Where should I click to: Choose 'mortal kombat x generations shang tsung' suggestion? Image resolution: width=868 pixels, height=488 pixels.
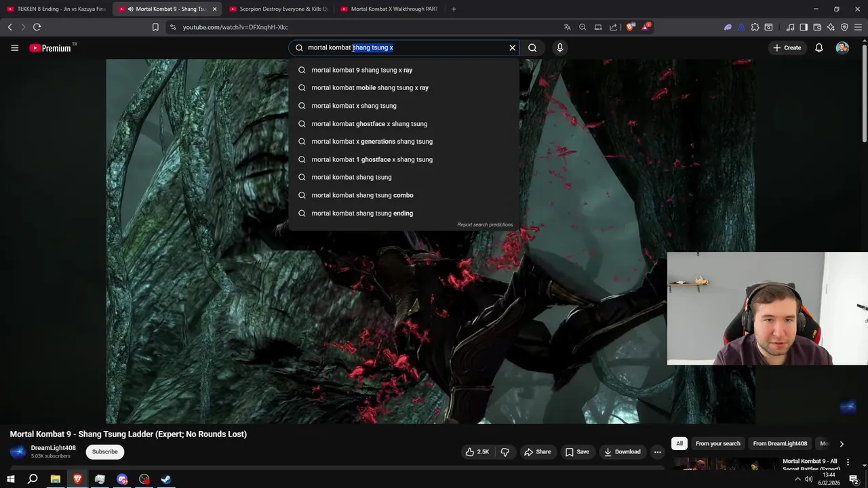(x=404, y=142)
